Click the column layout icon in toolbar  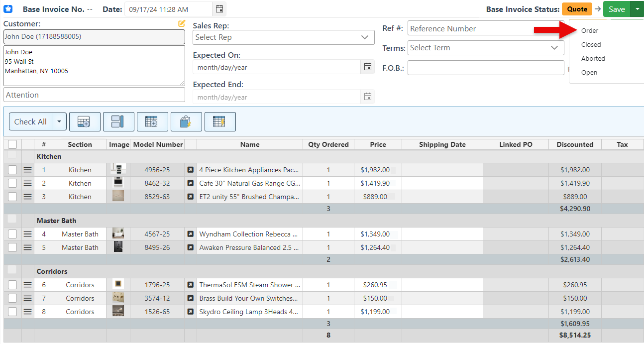pyautogui.click(x=118, y=121)
